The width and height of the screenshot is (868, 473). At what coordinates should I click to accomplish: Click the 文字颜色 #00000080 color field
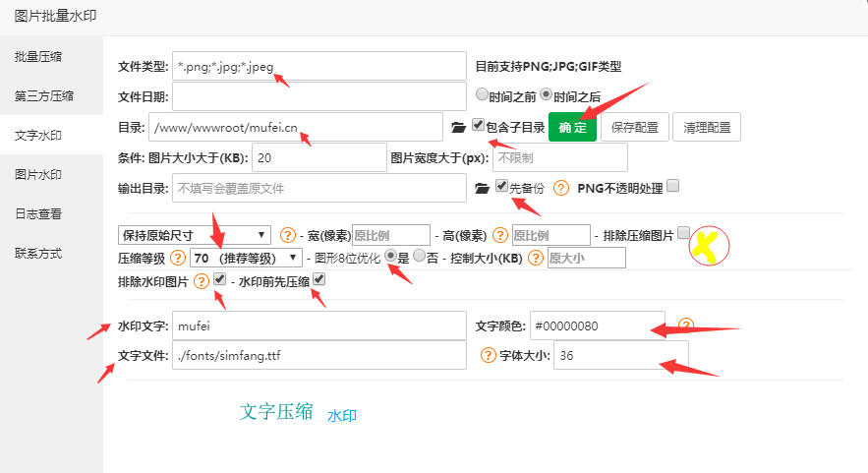click(x=597, y=325)
